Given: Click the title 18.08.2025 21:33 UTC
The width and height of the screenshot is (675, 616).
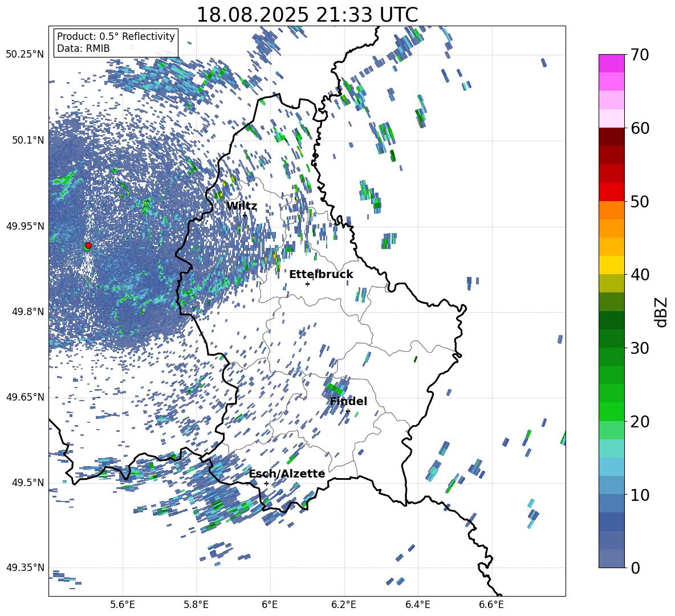Looking at the screenshot, I should [307, 14].
